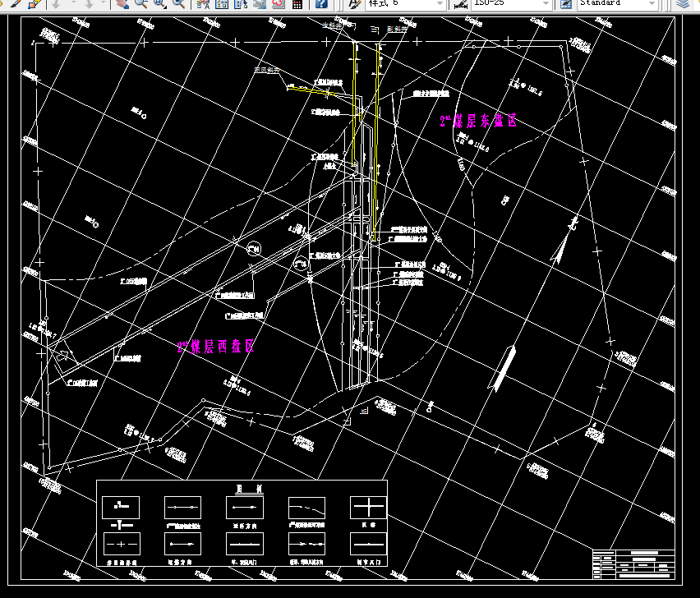Click the title block at bottom-right corner

[x=633, y=564]
